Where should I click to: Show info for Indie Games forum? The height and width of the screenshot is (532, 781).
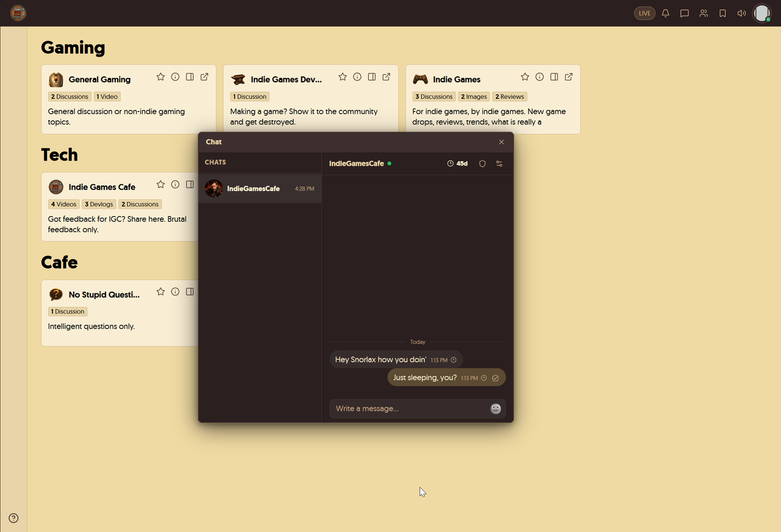click(539, 77)
